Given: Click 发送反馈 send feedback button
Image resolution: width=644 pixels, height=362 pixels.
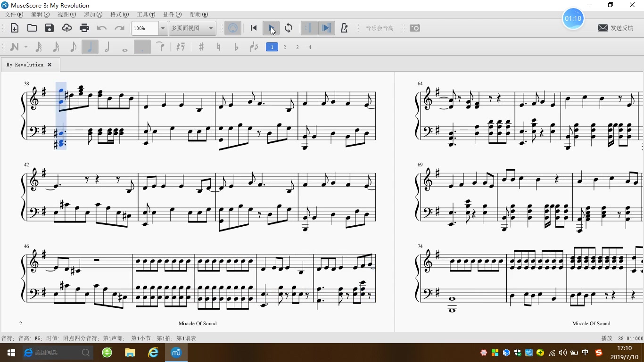Looking at the screenshot, I should [x=615, y=28].
